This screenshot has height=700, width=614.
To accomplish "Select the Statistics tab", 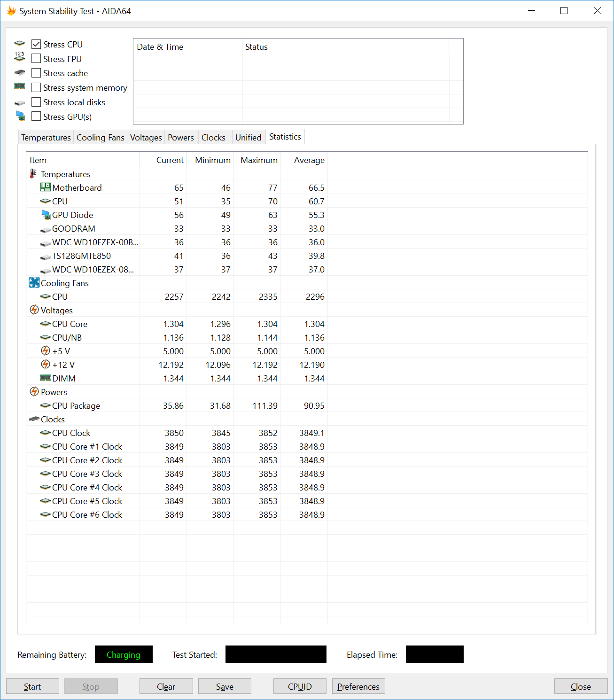I will 285,136.
